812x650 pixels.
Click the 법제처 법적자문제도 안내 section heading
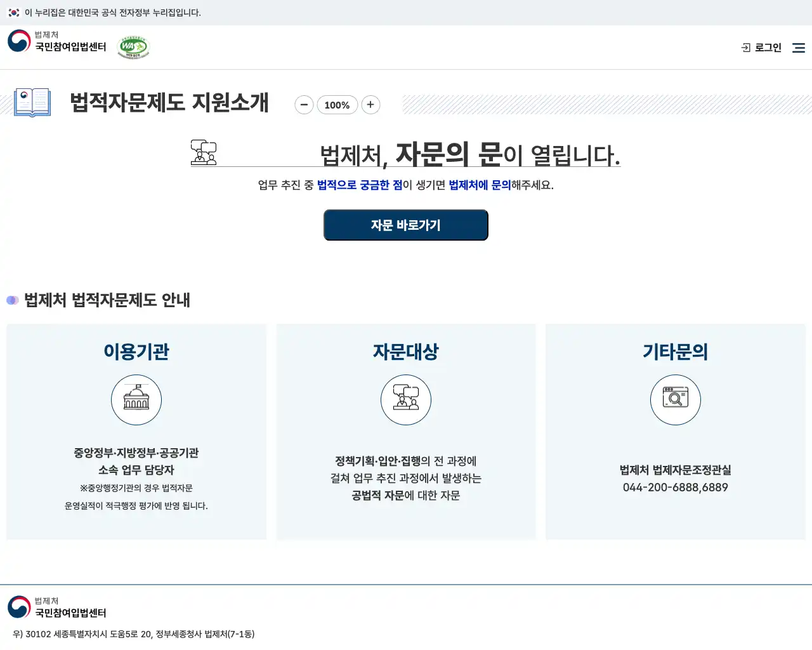(107, 300)
